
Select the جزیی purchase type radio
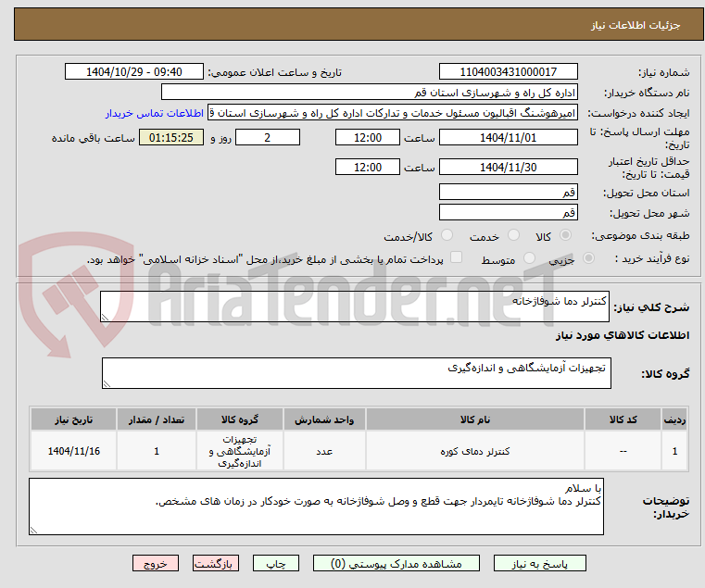point(588,258)
